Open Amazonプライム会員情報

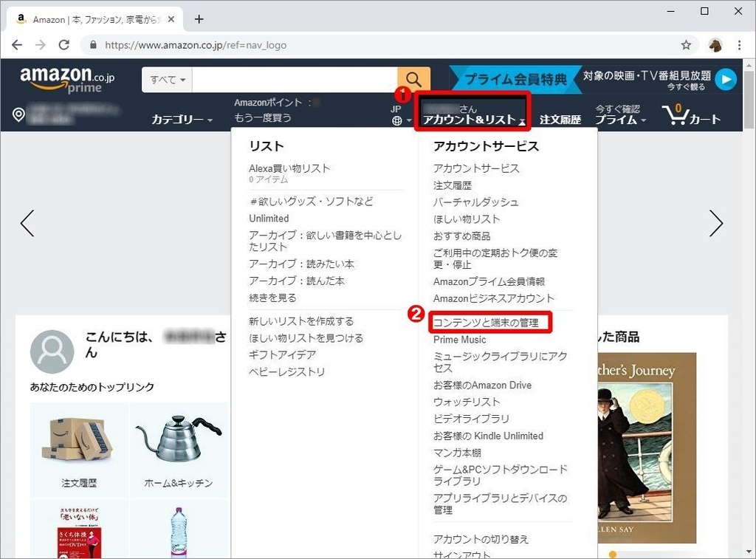[489, 281]
